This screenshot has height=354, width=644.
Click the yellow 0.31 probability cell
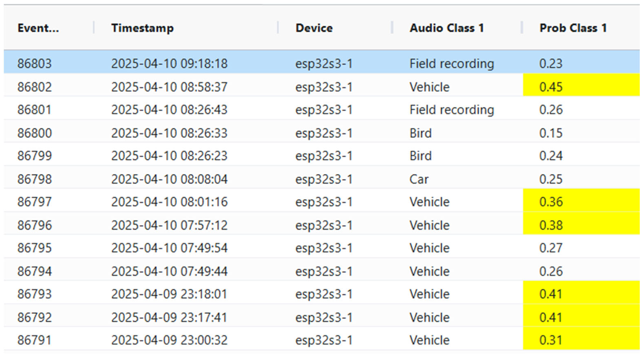pyautogui.click(x=551, y=340)
